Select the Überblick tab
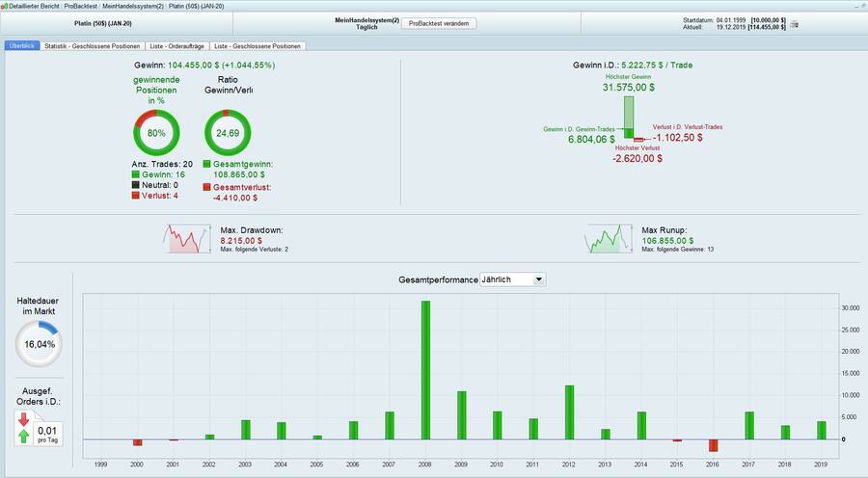 [x=21, y=45]
